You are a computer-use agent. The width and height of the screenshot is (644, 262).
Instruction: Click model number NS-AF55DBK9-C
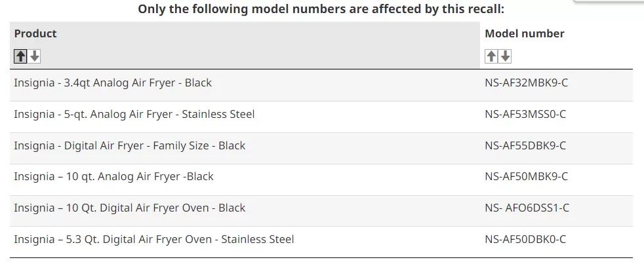pos(525,145)
